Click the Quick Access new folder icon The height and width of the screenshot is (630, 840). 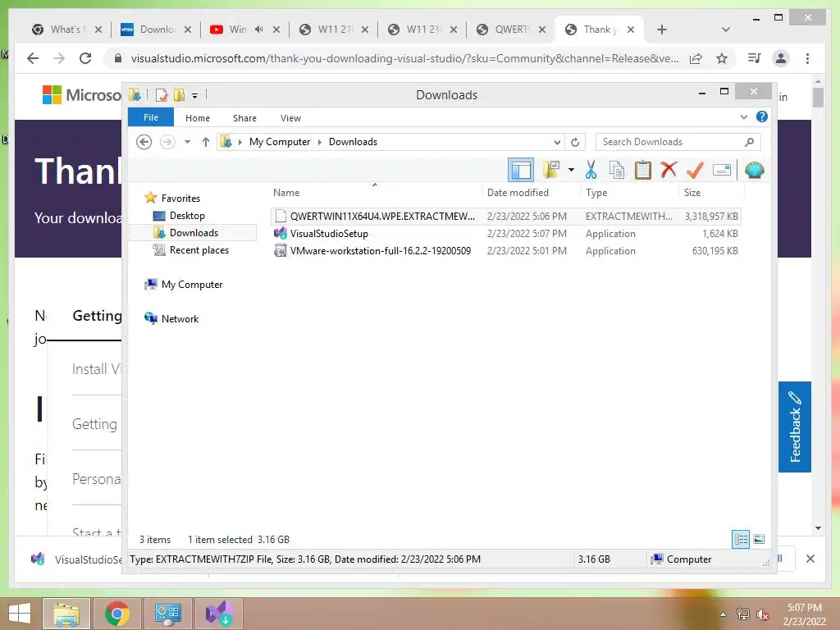179,95
